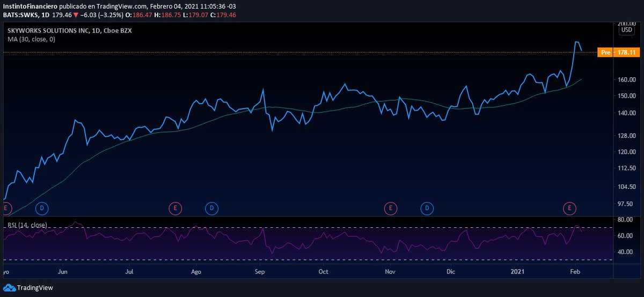The height and width of the screenshot is (297, 644).
Task: Click the earnings E marker below the February 2021 spike
Action: (570, 207)
